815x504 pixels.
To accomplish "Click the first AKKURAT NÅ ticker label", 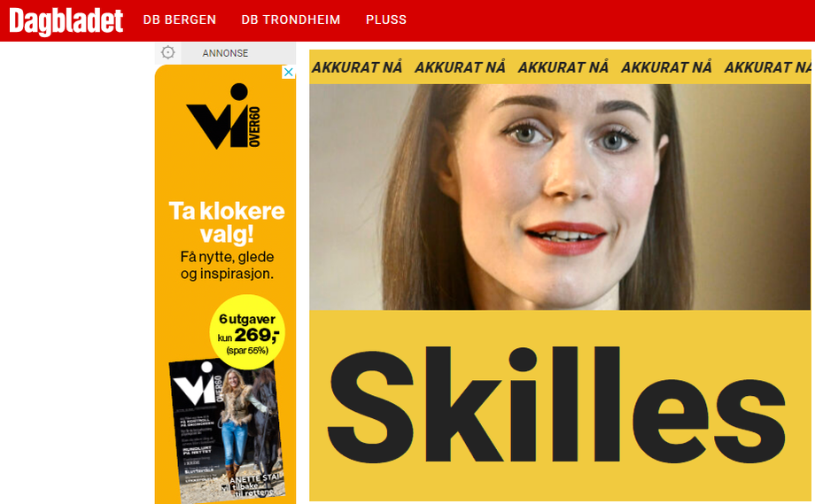I will pos(356,67).
